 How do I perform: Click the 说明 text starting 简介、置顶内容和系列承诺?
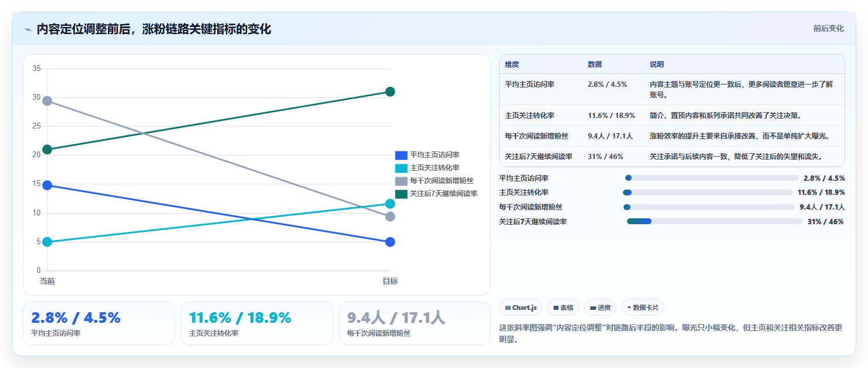(725, 116)
